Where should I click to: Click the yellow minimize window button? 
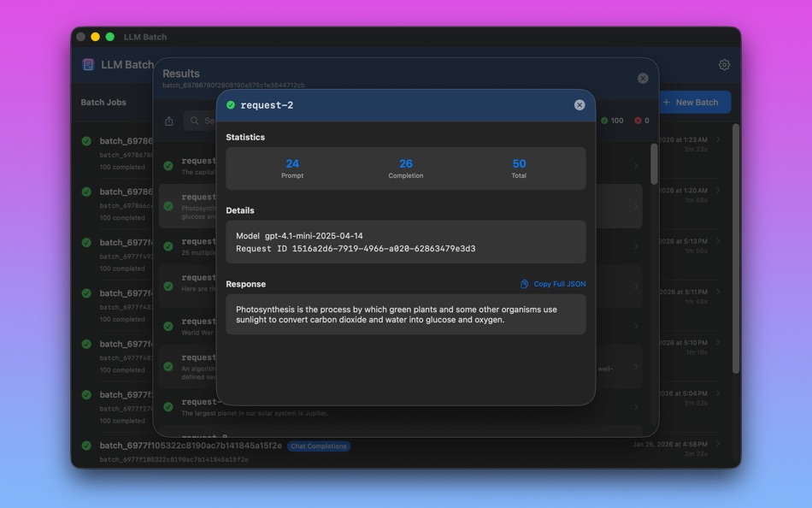click(95, 37)
